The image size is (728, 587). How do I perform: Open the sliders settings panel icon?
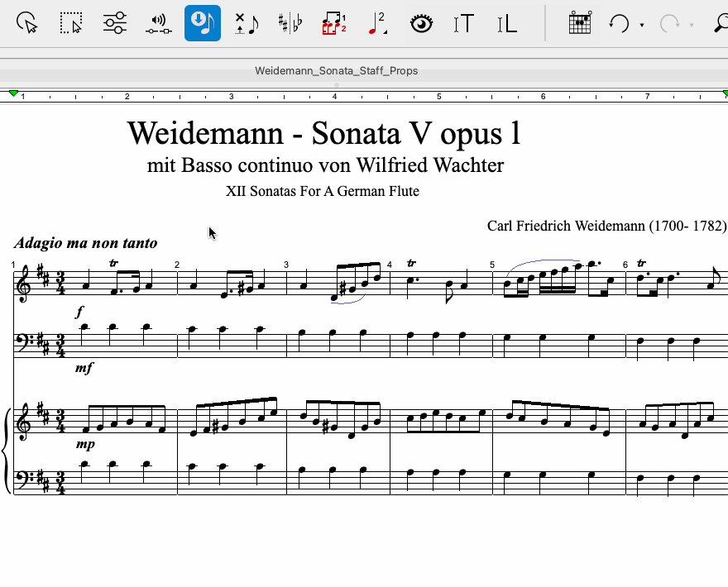click(x=115, y=23)
